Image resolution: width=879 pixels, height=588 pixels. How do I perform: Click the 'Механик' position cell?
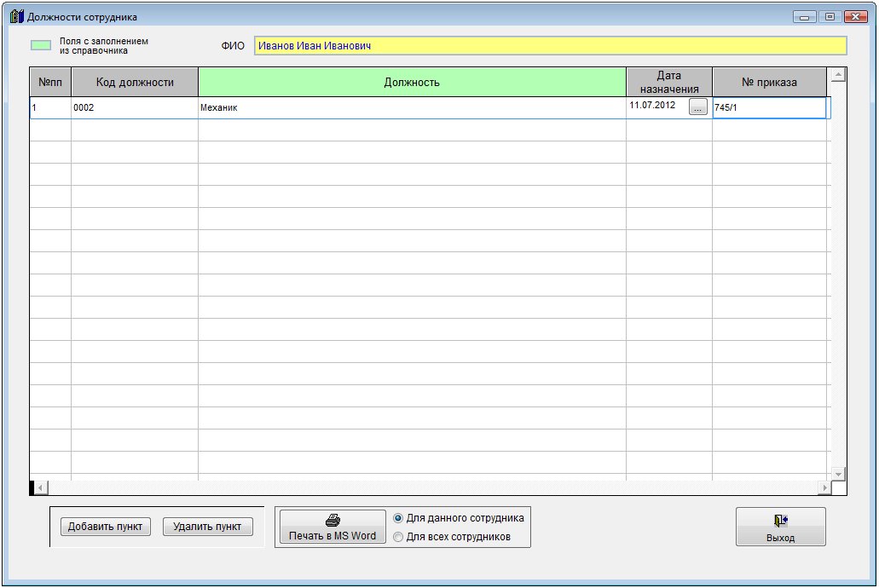[x=412, y=107]
